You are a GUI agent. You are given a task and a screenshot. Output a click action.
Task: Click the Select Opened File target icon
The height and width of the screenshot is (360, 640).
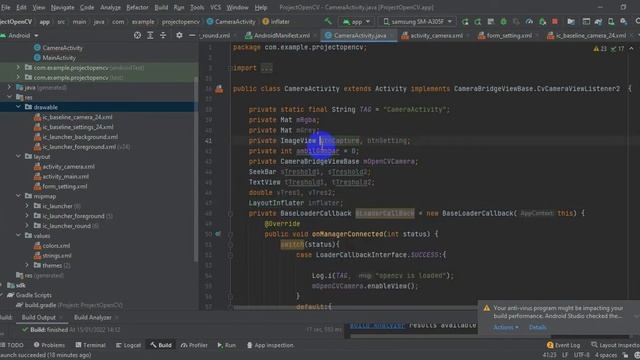point(137,36)
